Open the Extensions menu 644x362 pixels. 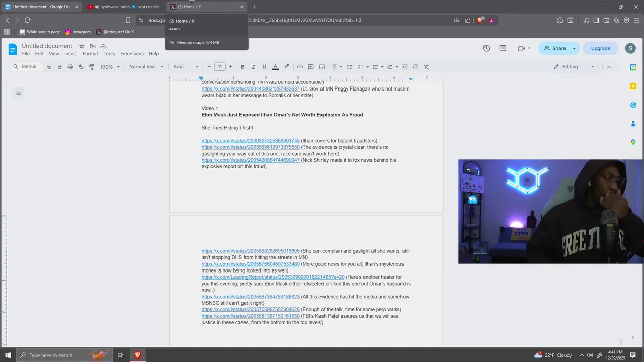pos(132,54)
